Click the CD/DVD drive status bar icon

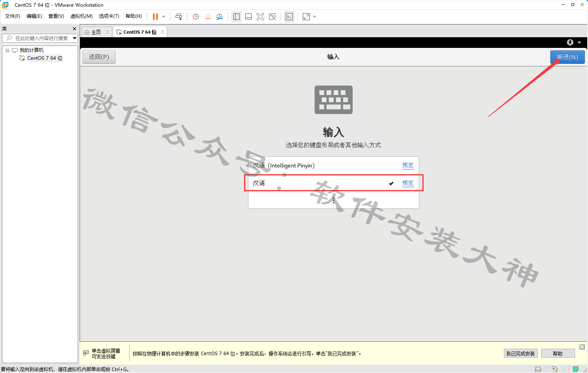546,369
